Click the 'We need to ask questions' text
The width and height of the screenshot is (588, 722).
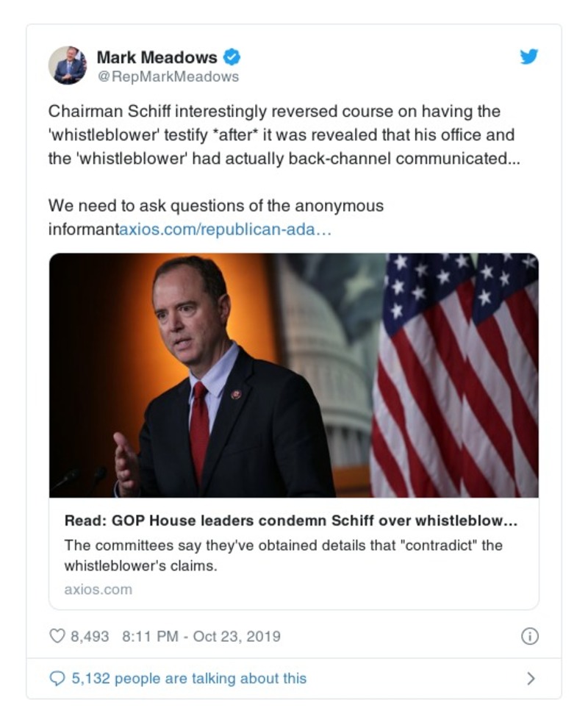click(215, 206)
